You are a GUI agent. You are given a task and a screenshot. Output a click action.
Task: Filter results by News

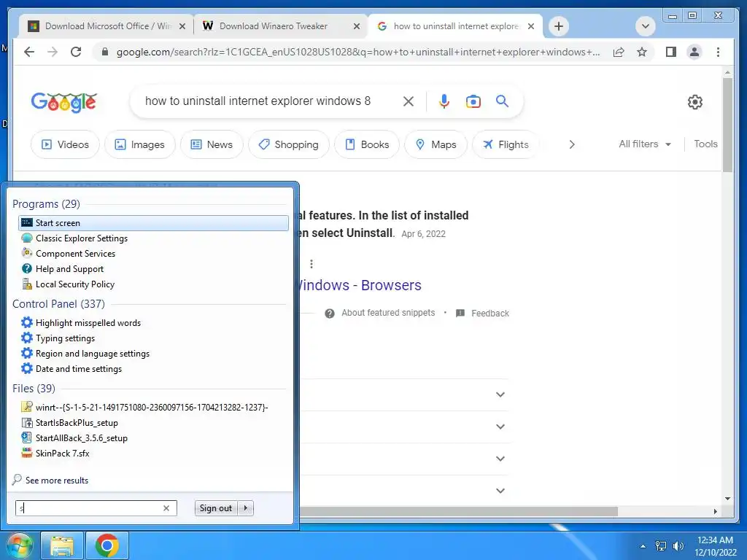(212, 144)
